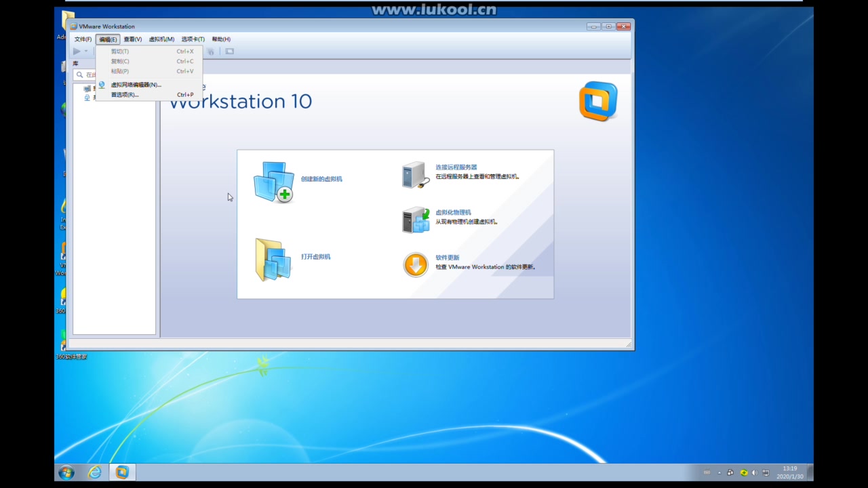Open the power button dropdown arrow on toolbar

[84, 52]
